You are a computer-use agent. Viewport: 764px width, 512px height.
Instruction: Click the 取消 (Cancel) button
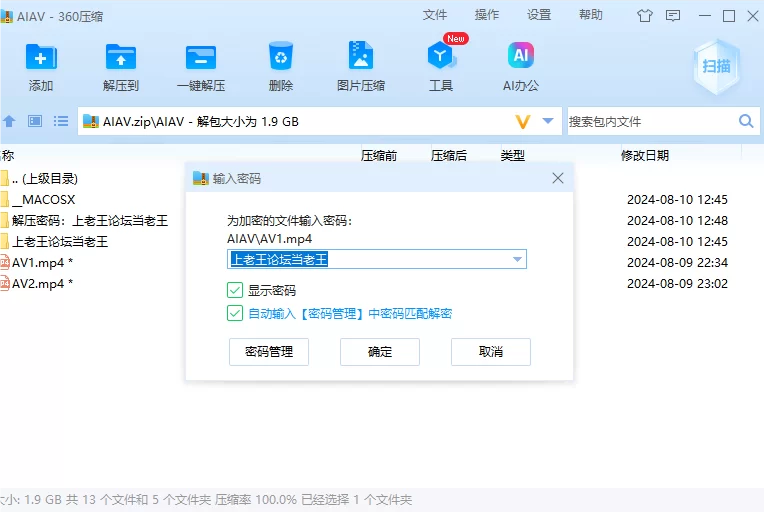tap(490, 352)
